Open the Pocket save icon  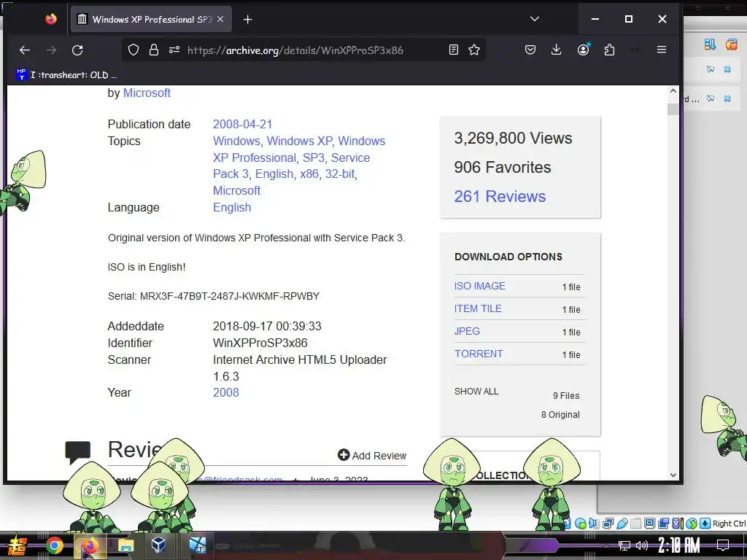[530, 50]
